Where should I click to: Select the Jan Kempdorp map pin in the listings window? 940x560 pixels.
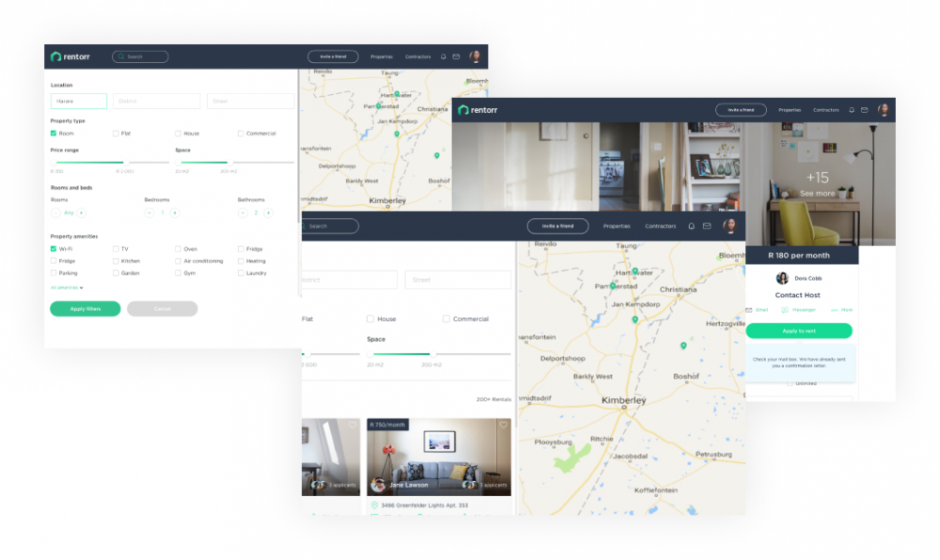pos(634,319)
